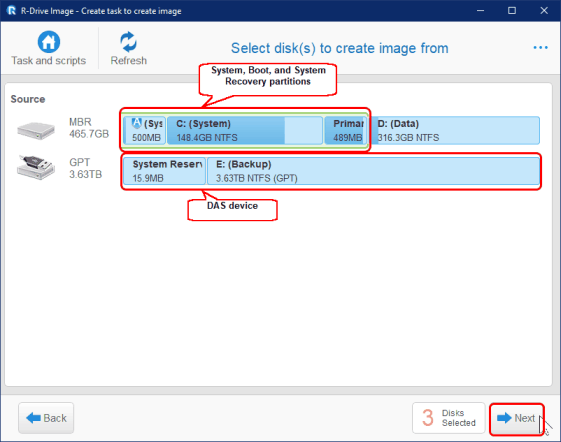The image size is (561, 442).
Task: Click the 3 Disks Selected indicator
Action: click(448, 418)
